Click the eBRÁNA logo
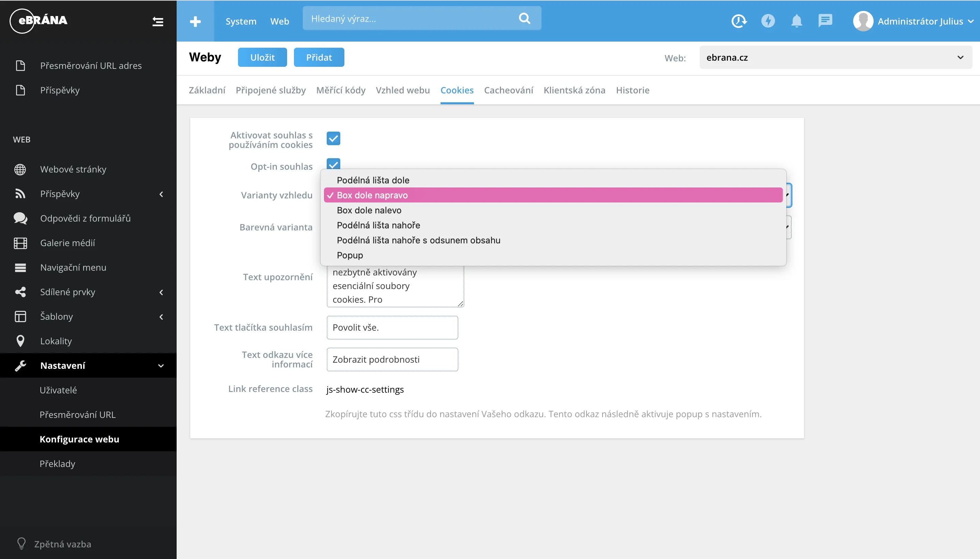Screen dimensions: 980x559 pos(39,21)
